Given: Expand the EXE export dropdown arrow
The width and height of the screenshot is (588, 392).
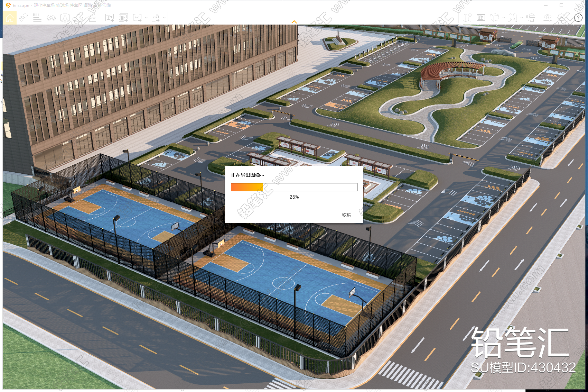Looking at the screenshot, I should (x=164, y=18).
